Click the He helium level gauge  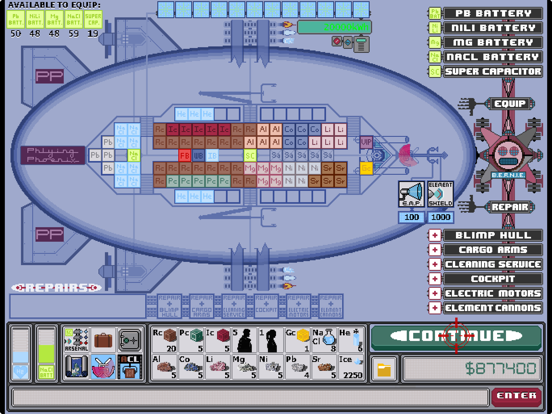coord(20,353)
